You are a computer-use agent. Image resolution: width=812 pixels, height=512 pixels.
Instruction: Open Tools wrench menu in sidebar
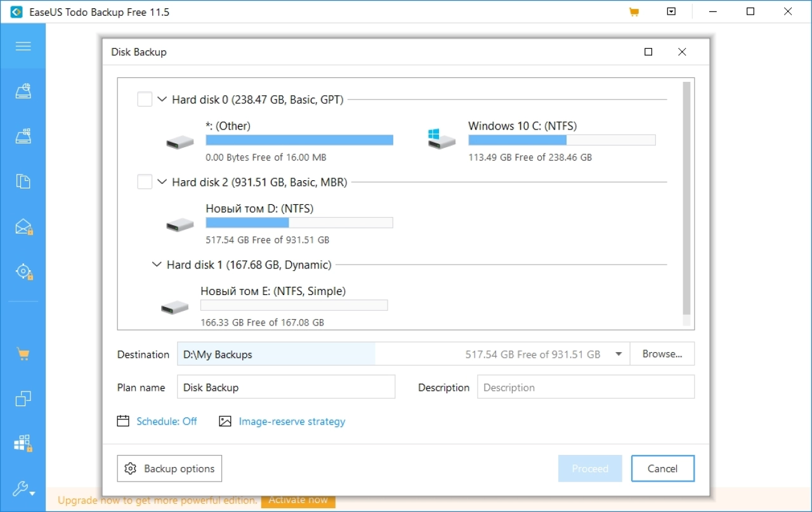click(x=23, y=489)
